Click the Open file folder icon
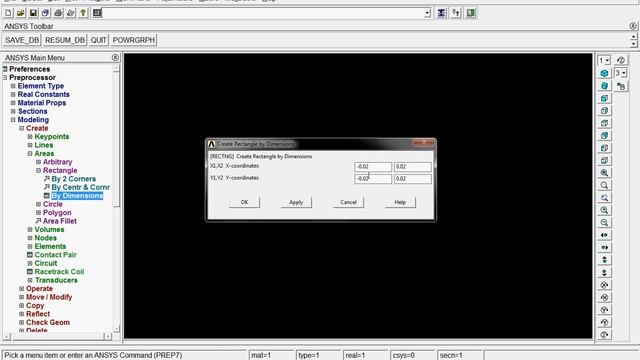The height and width of the screenshot is (360, 640). click(x=20, y=13)
